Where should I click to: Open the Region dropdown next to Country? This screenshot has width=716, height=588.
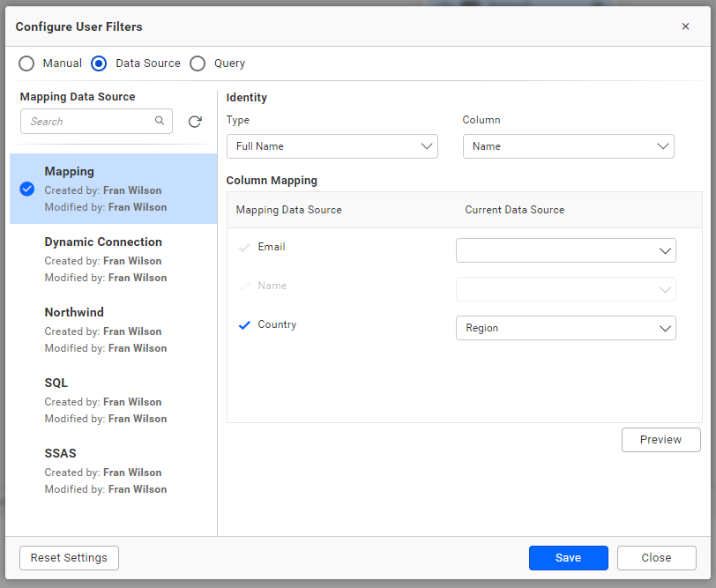click(565, 327)
